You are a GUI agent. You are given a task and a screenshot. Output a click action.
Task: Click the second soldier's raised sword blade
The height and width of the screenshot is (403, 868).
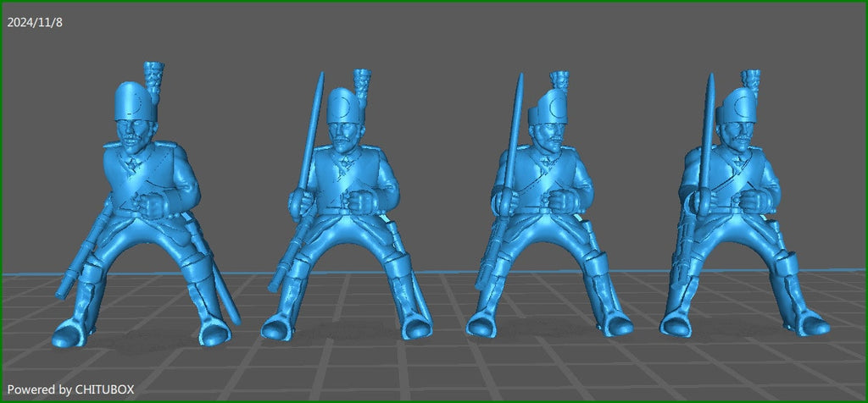(x=312, y=127)
